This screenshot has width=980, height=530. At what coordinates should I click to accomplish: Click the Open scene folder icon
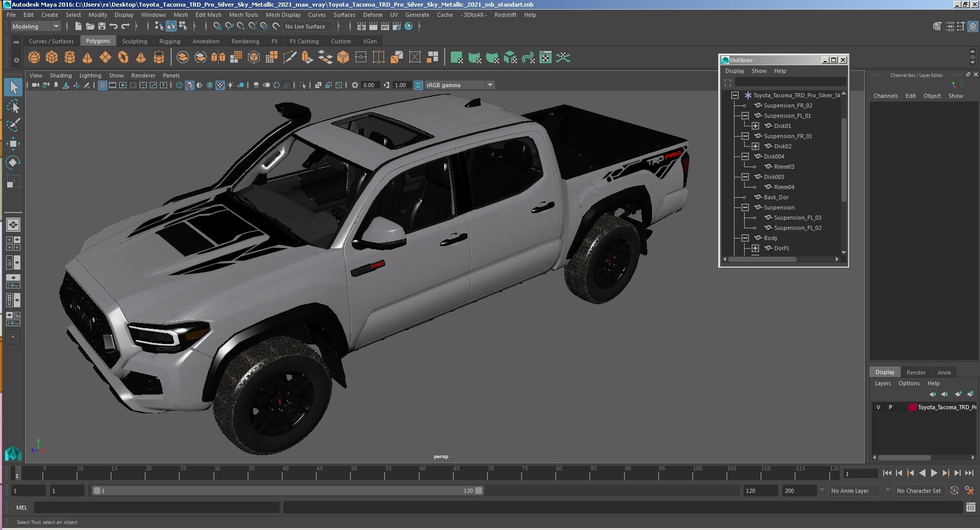click(x=90, y=26)
